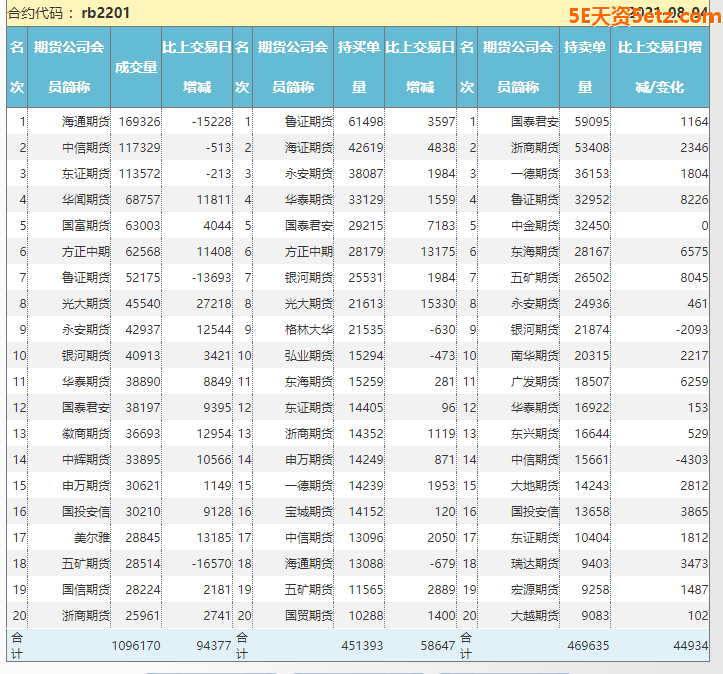This screenshot has height=674, width=723.
Task: Select short change value 8045
Action: 694,278
